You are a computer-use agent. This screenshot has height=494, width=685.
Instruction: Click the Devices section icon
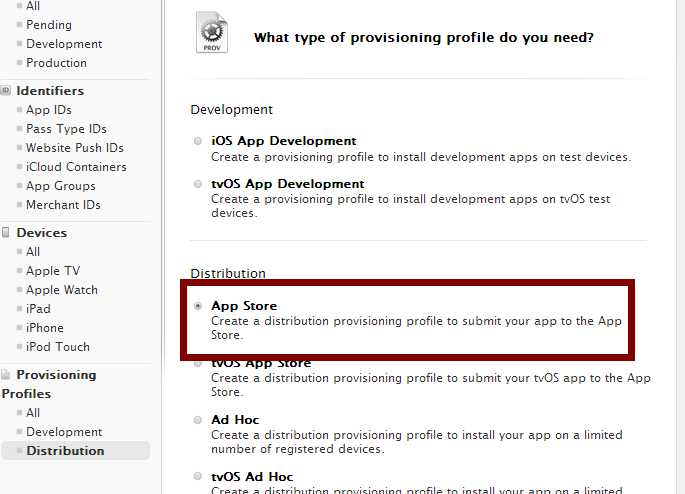point(6,232)
